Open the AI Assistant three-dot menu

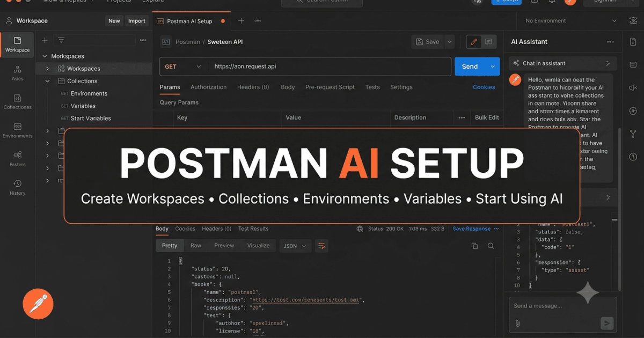click(x=610, y=42)
